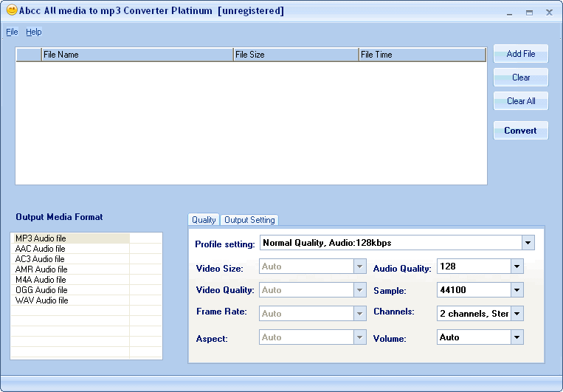Open the File menu
This screenshot has width=563, height=392.
pos(12,32)
